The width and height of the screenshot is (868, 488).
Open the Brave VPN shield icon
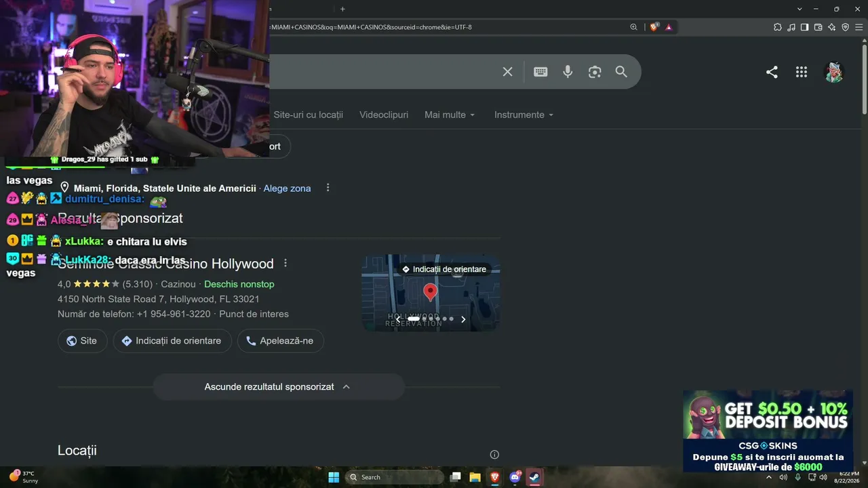tap(845, 27)
